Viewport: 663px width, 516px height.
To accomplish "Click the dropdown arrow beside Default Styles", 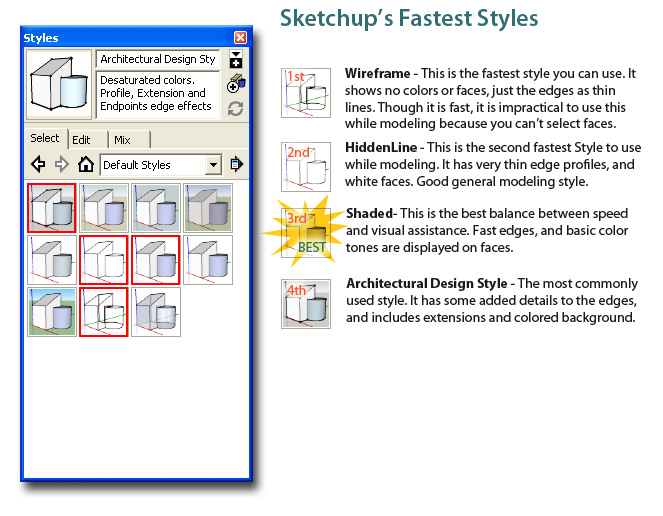I will 214,165.
